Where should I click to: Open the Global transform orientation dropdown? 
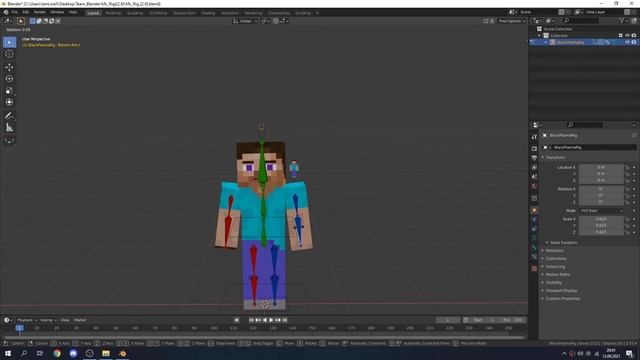pyautogui.click(x=245, y=21)
